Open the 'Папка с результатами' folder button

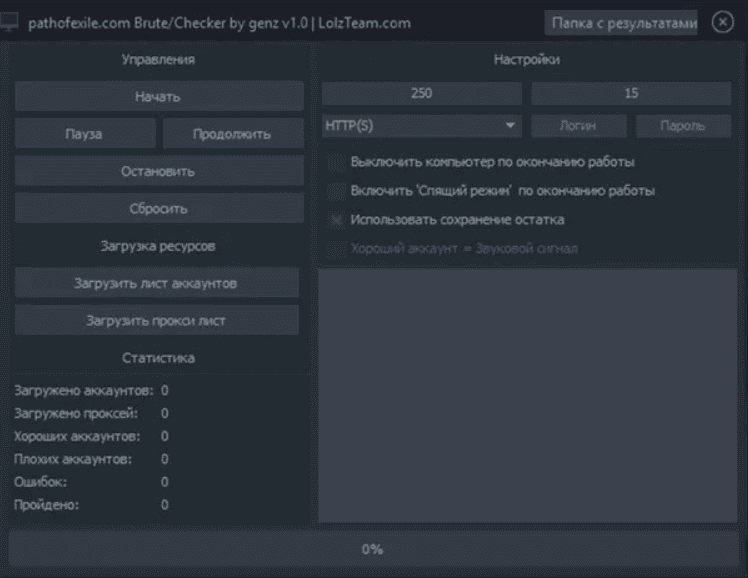(x=621, y=22)
